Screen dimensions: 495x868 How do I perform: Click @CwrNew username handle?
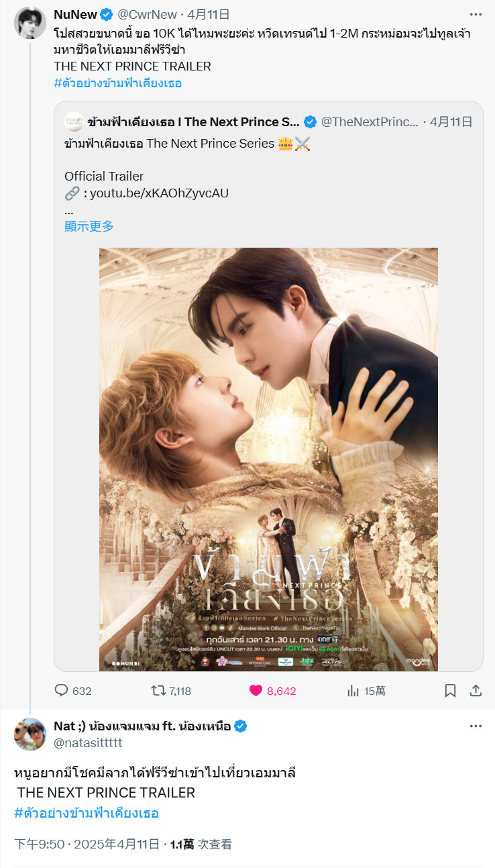149,14
